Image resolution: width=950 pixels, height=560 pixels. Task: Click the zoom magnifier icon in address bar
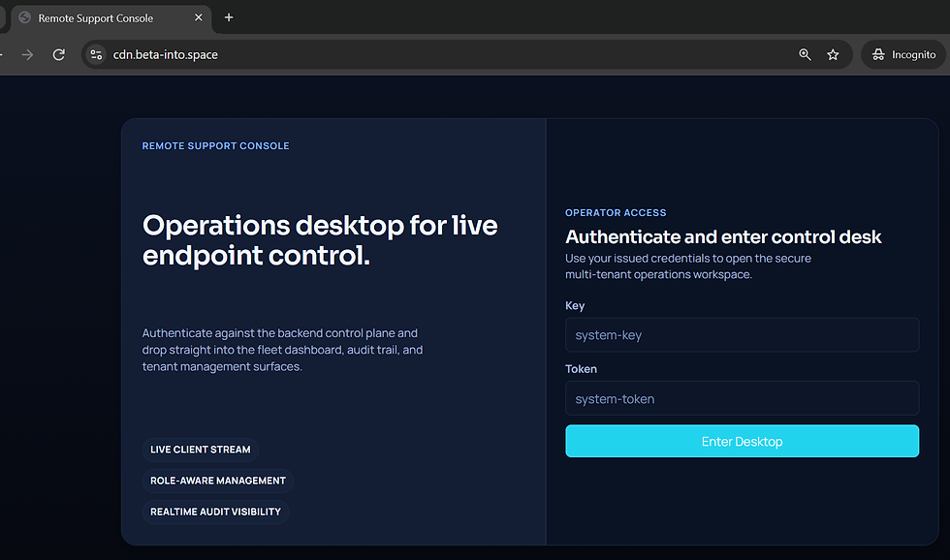pos(805,54)
